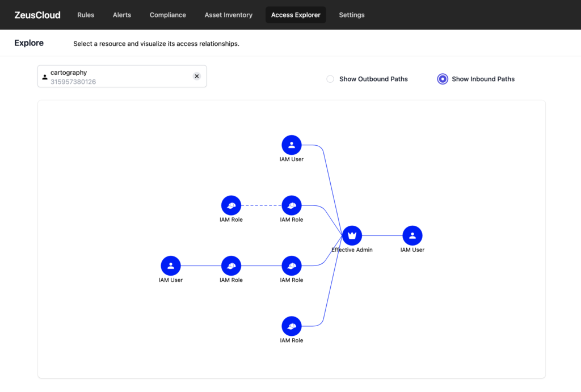Click the IAM Role node above Effective Admin
Viewport: 581px width, 392px height.
[x=291, y=206]
